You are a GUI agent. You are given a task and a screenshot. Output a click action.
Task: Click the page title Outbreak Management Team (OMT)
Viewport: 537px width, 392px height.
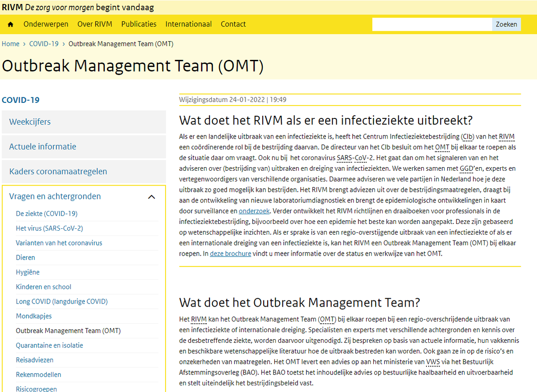(x=132, y=66)
